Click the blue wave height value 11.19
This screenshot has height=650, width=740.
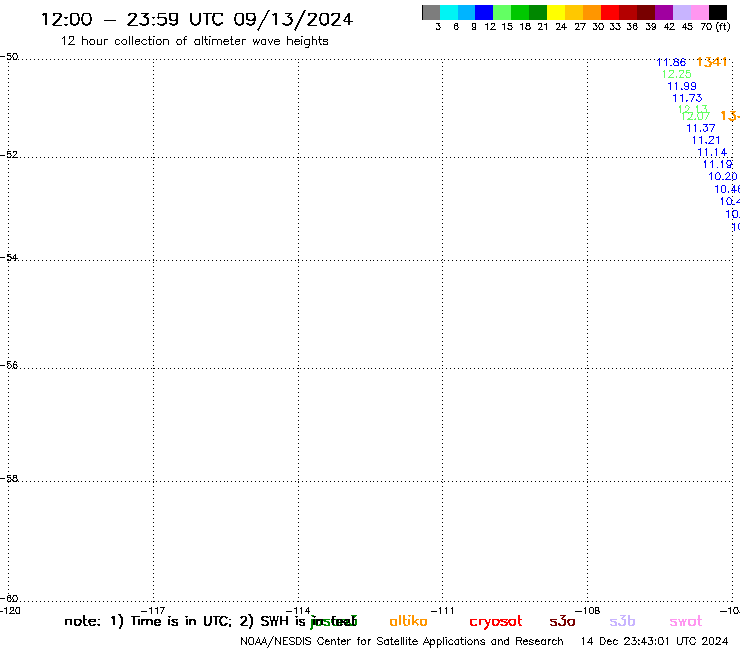[717, 164]
